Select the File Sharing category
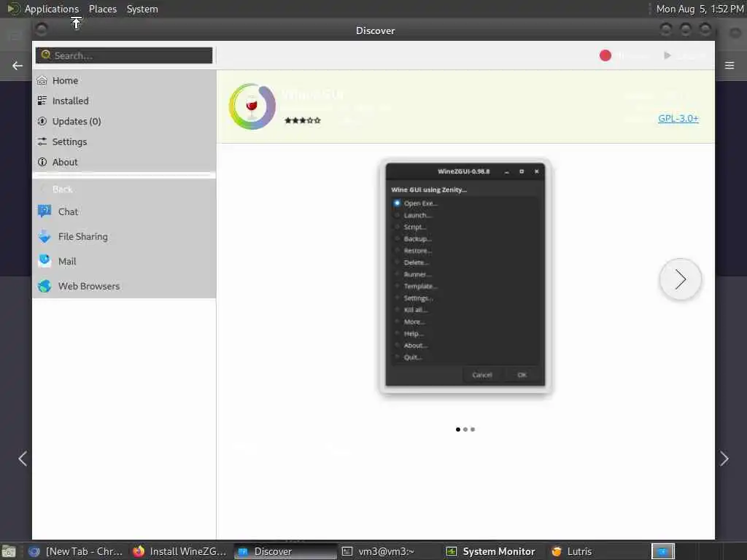The width and height of the screenshot is (747, 560). click(124, 236)
